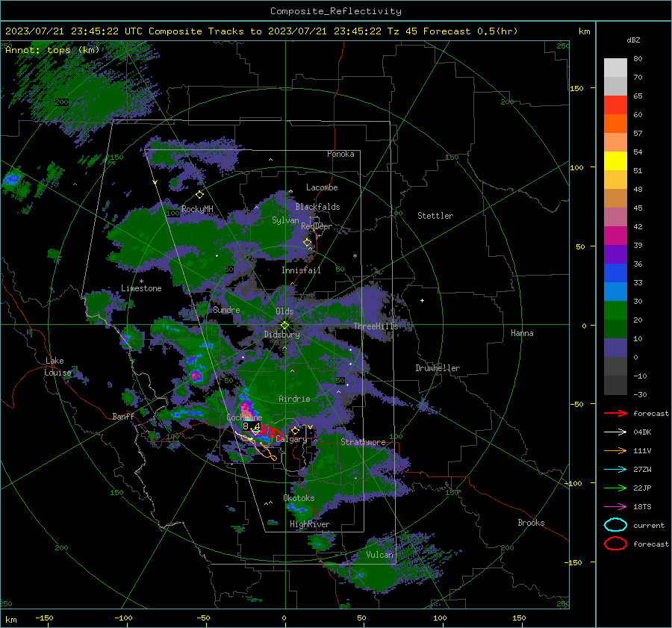The image size is (672, 628).
Task: Click the Blackfalds town label
Action: pyautogui.click(x=317, y=207)
